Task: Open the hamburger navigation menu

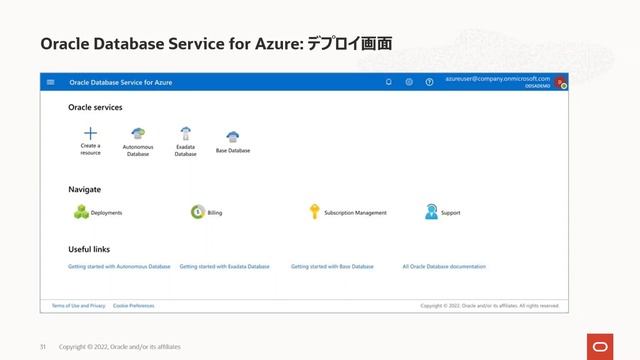Action: coord(51,82)
